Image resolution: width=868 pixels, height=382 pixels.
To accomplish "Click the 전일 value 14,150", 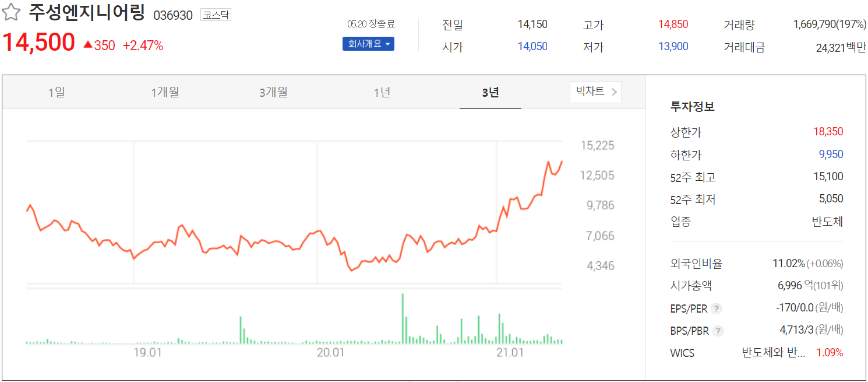I will (x=532, y=24).
